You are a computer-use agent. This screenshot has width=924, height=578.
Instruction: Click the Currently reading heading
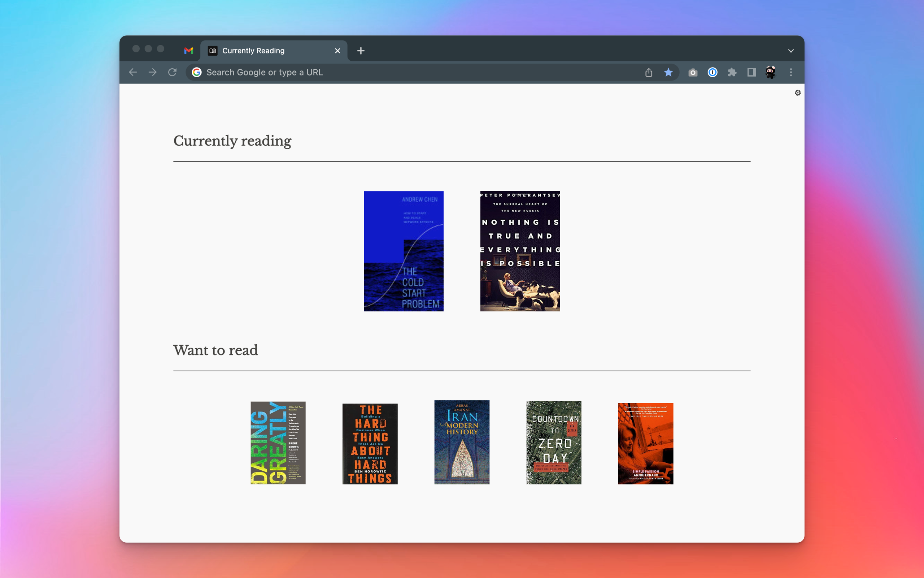(232, 141)
